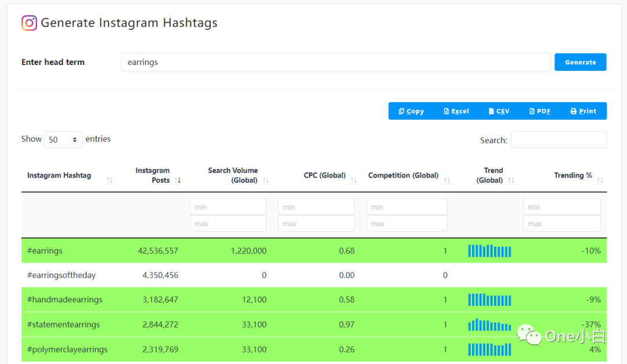Click search volume 1,220,000

click(248, 251)
